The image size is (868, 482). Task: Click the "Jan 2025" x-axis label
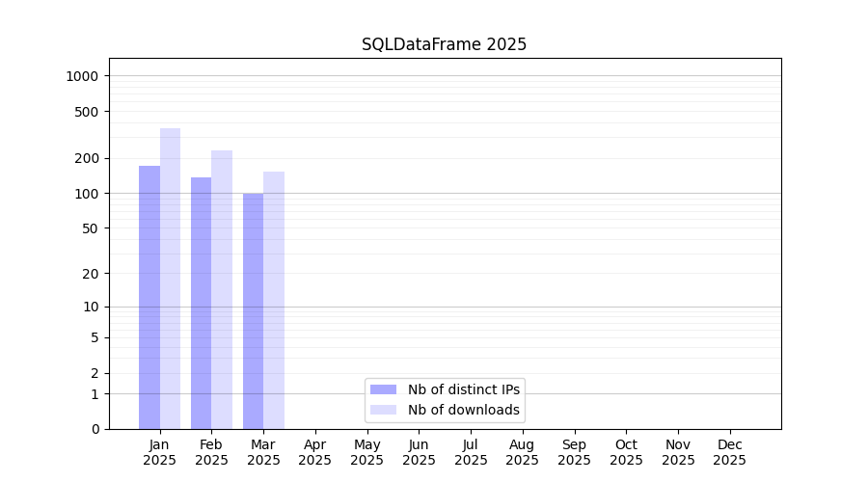[160, 452]
